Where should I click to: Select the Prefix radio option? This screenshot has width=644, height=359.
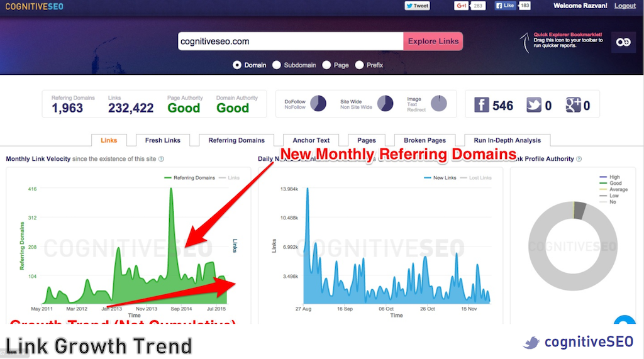tap(359, 65)
